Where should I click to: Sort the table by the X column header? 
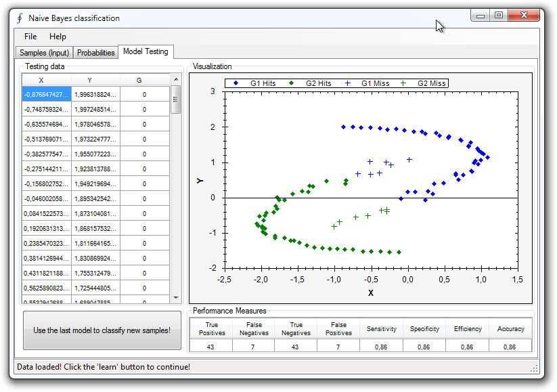[x=41, y=79]
